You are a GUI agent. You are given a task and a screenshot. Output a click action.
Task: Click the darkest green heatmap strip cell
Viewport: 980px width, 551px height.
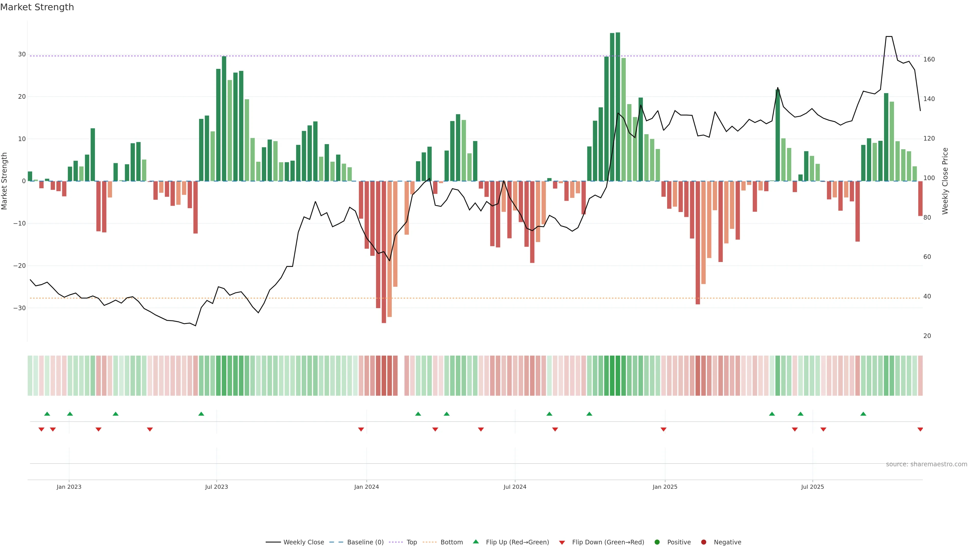coord(618,376)
